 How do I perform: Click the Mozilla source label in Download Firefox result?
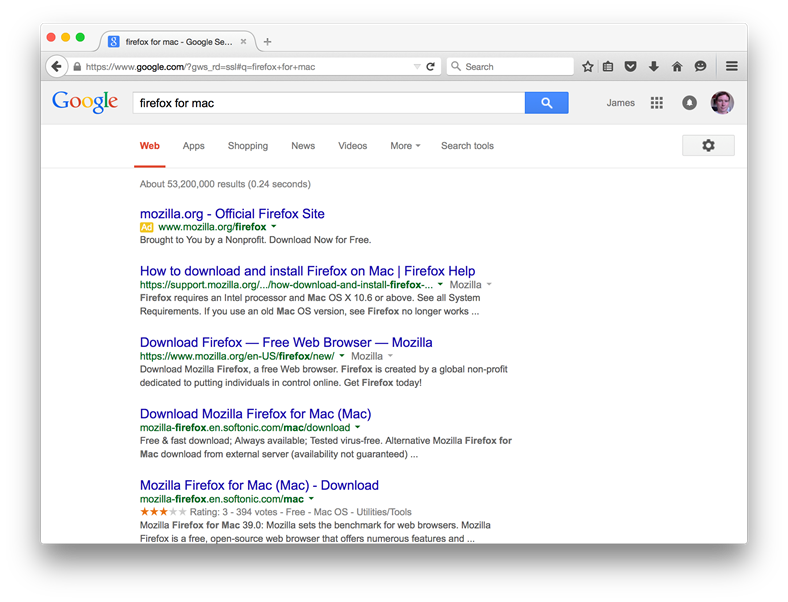tap(367, 356)
